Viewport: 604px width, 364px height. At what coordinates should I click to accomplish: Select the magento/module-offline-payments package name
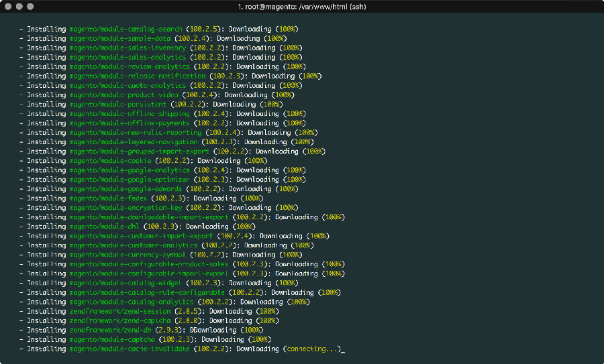tap(130, 123)
